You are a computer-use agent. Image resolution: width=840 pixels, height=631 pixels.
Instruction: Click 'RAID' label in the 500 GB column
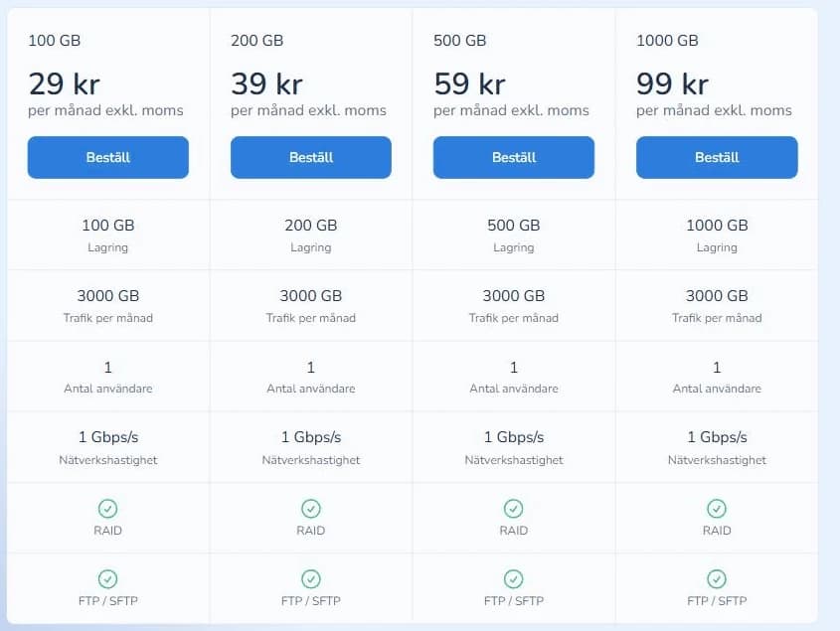[513, 531]
